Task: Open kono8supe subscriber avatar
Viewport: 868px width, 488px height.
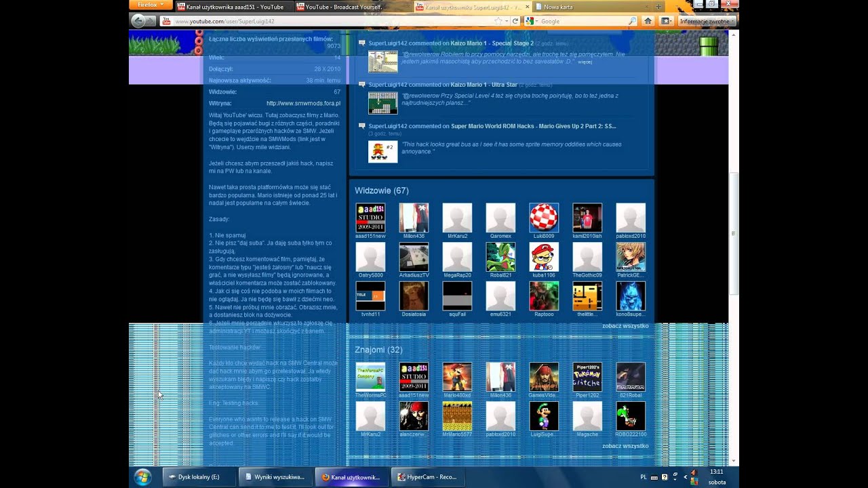Action: (x=631, y=296)
